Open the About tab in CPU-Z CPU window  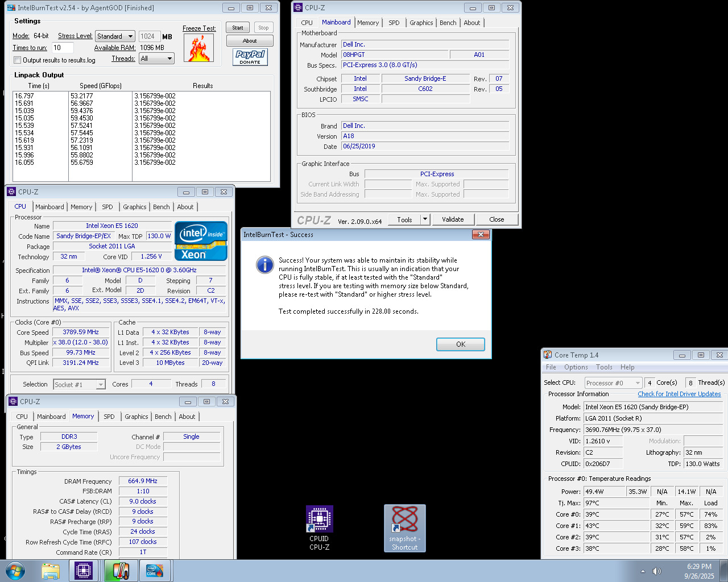[185, 207]
